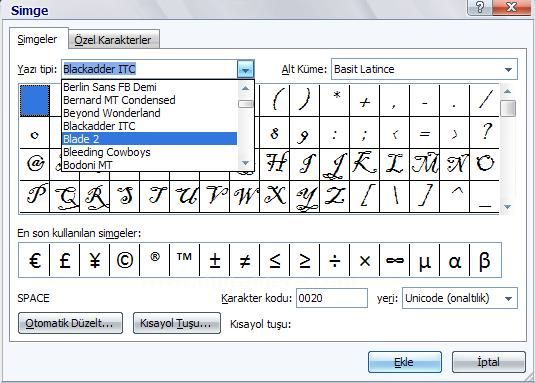Choose the copyright © recent symbol
Viewport: 535px width, 383px height.
click(x=125, y=260)
